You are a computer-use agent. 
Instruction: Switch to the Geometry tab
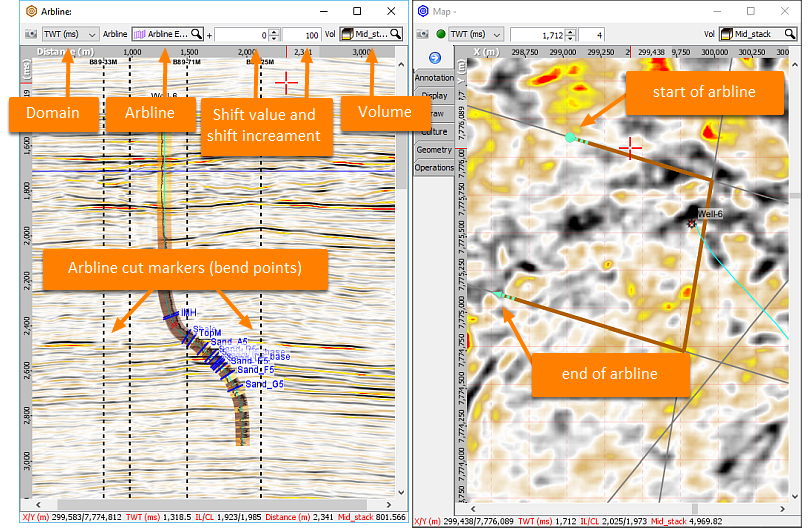pyautogui.click(x=434, y=150)
